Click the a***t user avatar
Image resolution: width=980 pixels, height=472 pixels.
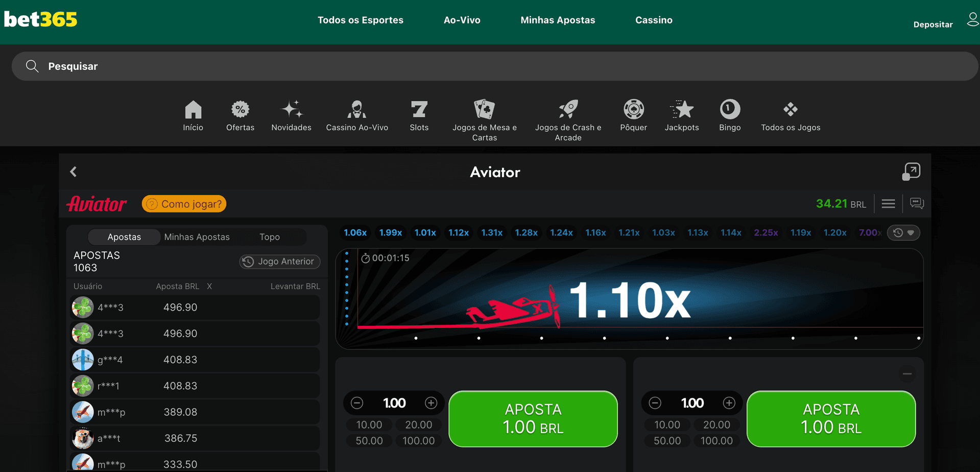coord(83,438)
